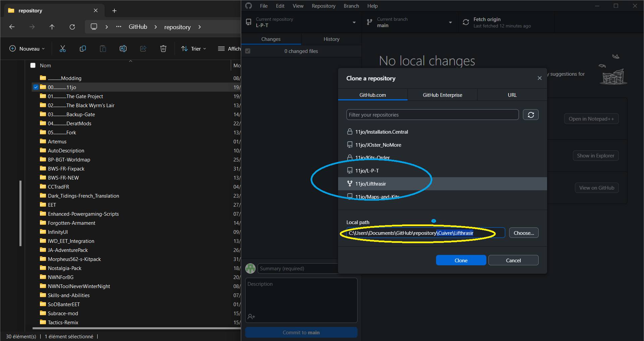Click the Explorer horizontal scrollbar
Screen dimensions: 644x341
136,328
